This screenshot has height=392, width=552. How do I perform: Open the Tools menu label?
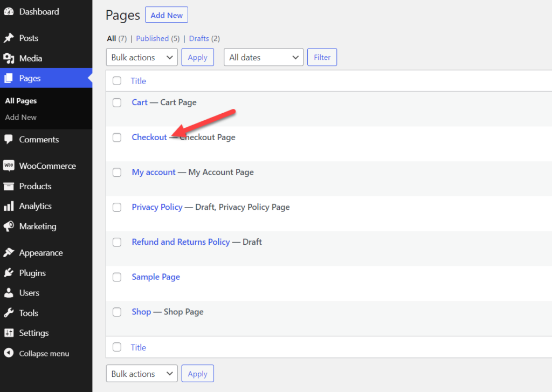pos(29,313)
